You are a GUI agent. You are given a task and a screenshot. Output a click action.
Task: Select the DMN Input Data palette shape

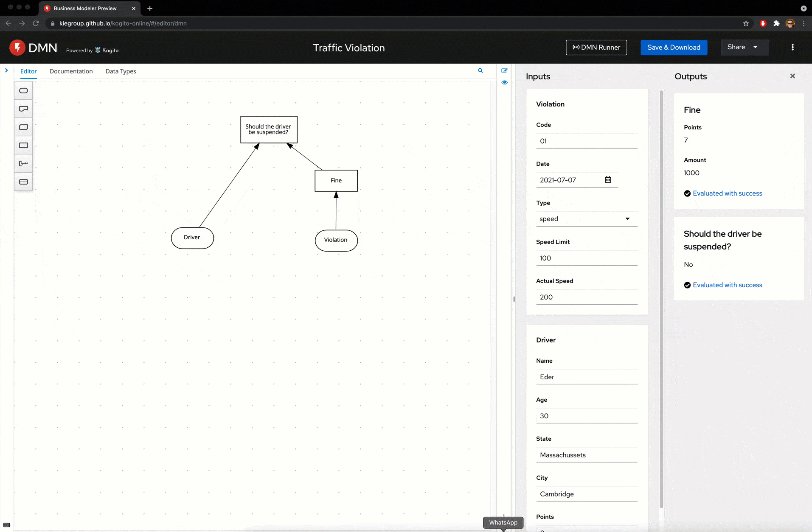click(x=24, y=91)
